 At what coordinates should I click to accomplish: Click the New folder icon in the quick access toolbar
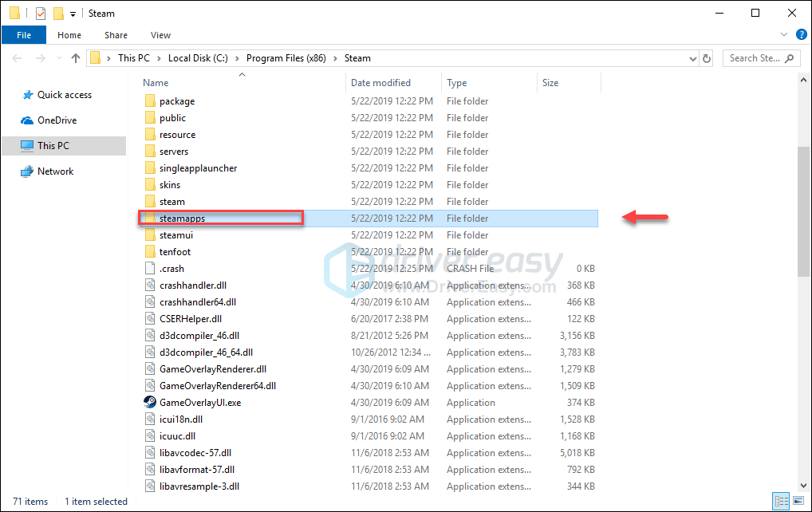[x=59, y=14]
